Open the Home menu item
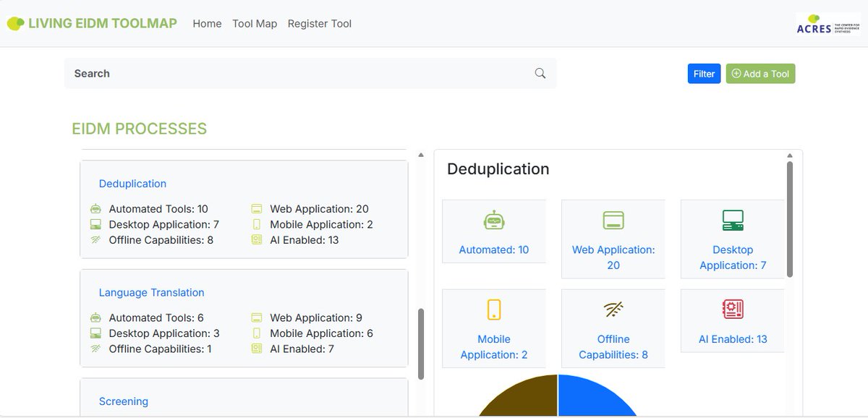868x418 pixels. [207, 23]
